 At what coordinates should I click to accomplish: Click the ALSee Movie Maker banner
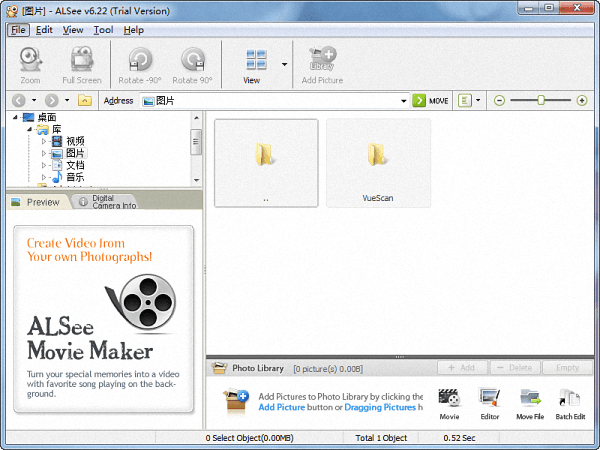pyautogui.click(x=103, y=319)
